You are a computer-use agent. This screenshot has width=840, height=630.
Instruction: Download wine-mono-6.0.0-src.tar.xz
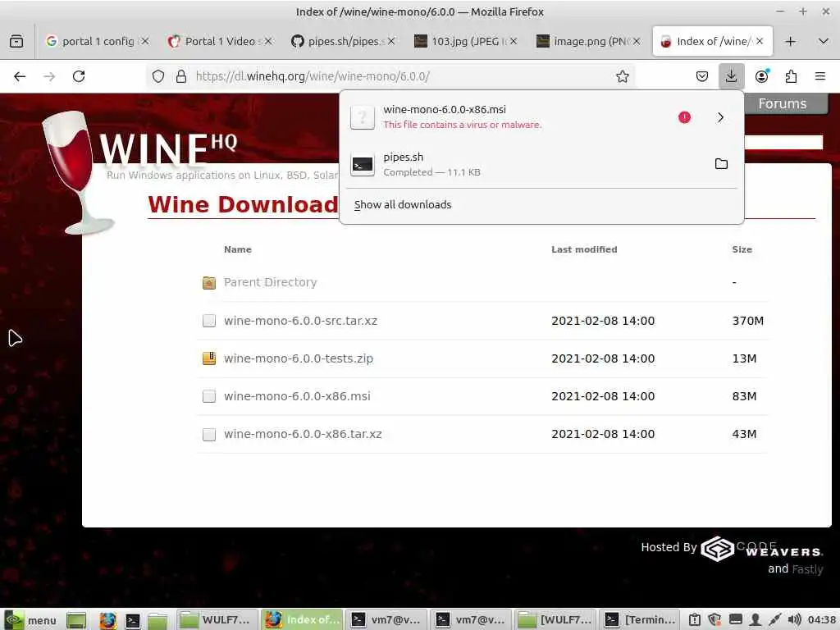coord(300,321)
